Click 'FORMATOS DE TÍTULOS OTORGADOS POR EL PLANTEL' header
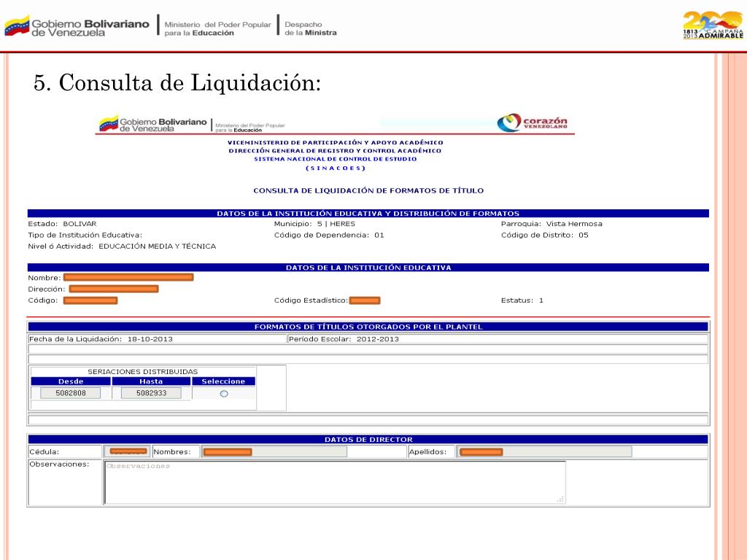Image resolution: width=747 pixels, height=560 pixels. 368,327
